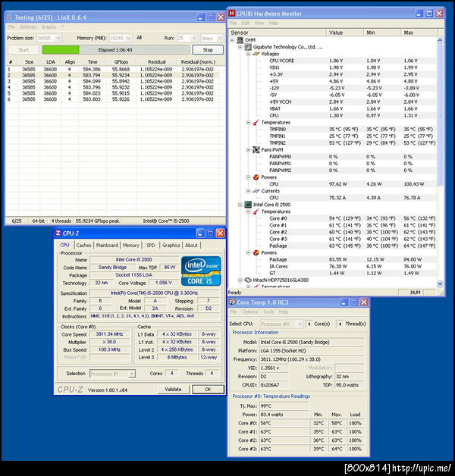Switch to the Mainboard tab in CPU-Z

pos(107,246)
